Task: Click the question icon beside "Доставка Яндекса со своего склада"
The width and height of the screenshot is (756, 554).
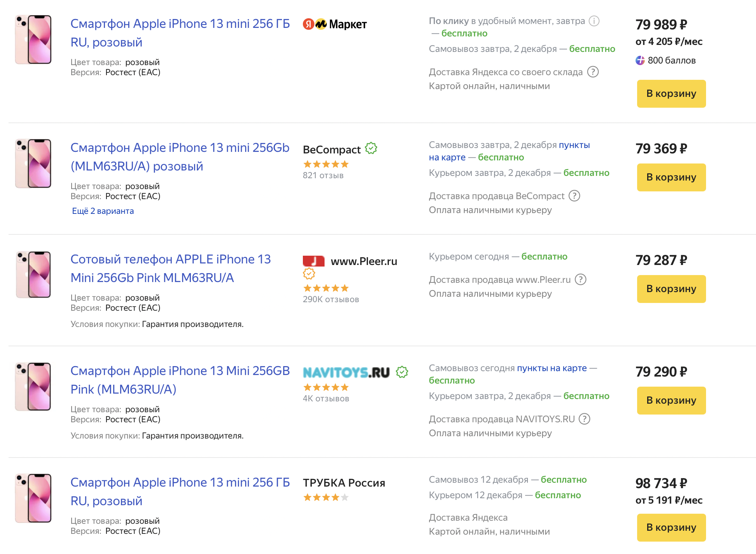Action: pos(593,72)
